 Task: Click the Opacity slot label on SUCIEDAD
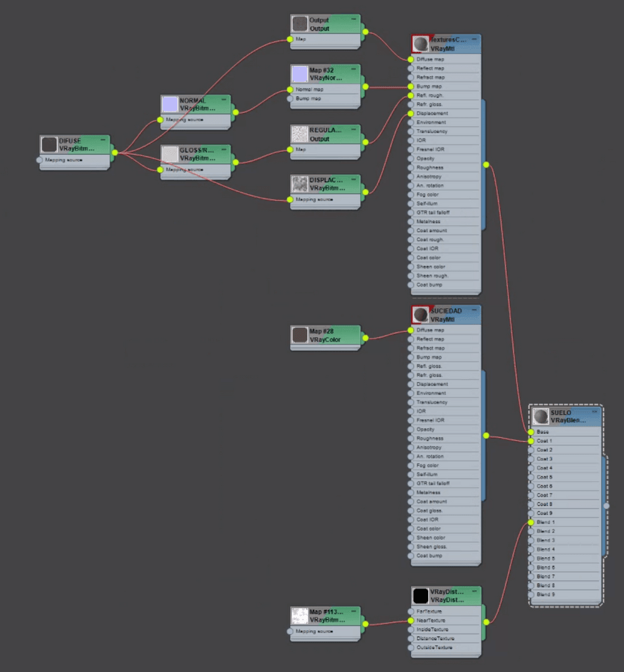[425, 429]
